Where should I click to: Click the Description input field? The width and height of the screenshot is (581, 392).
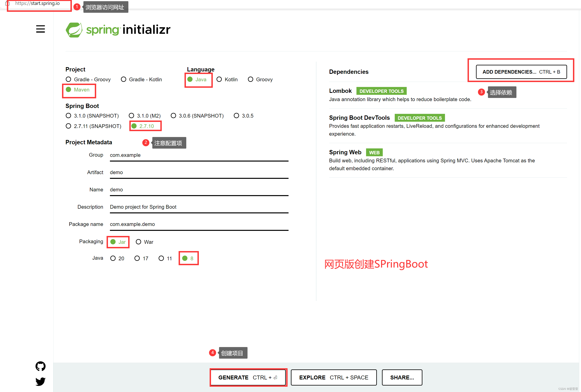[199, 207]
